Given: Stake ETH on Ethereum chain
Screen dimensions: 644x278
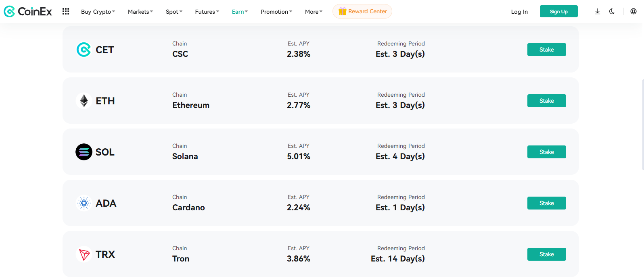Looking at the screenshot, I should pyautogui.click(x=547, y=101).
